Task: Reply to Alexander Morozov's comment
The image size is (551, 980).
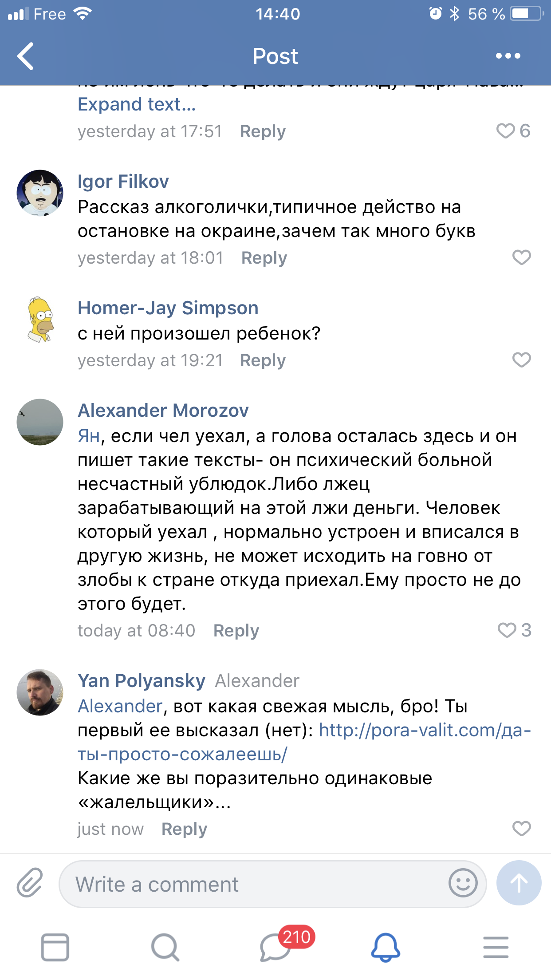Action: tap(236, 631)
